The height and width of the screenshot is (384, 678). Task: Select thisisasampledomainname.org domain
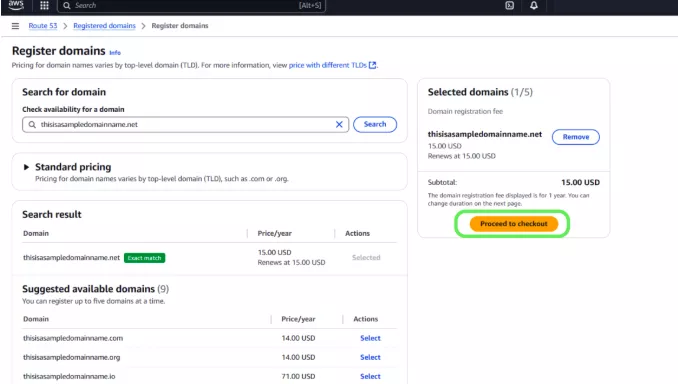(x=370, y=357)
